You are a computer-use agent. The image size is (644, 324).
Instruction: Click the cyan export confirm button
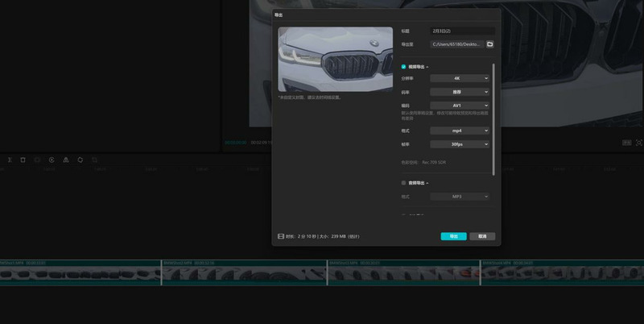(x=453, y=236)
